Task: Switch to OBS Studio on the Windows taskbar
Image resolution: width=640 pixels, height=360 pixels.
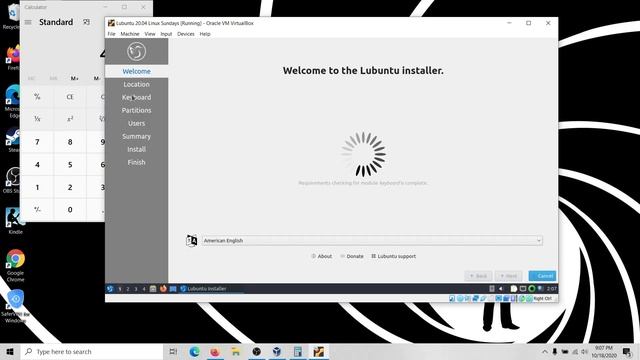Action: pyautogui.click(x=257, y=351)
